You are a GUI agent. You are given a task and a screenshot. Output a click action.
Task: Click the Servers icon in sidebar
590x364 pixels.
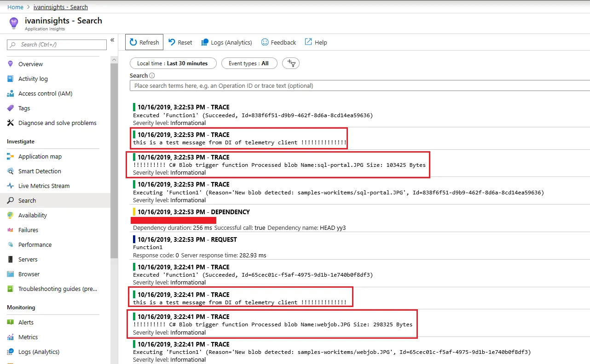11,259
